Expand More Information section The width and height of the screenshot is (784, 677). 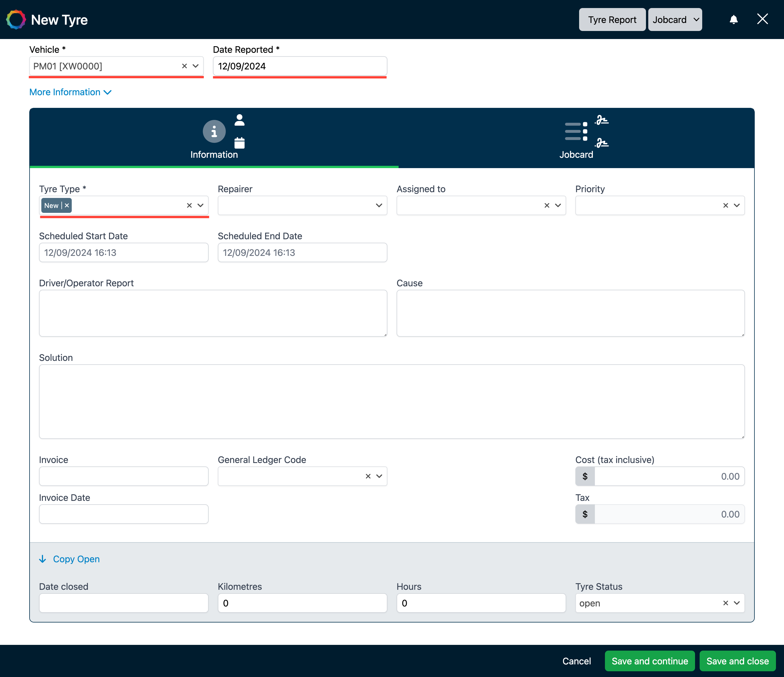tap(70, 92)
